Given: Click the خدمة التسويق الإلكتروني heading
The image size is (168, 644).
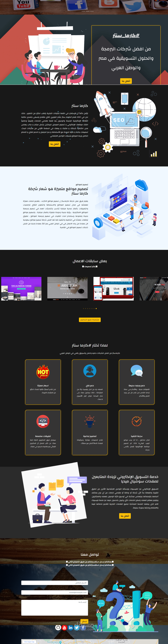Looking at the screenshot, I should click(x=125, y=479).
